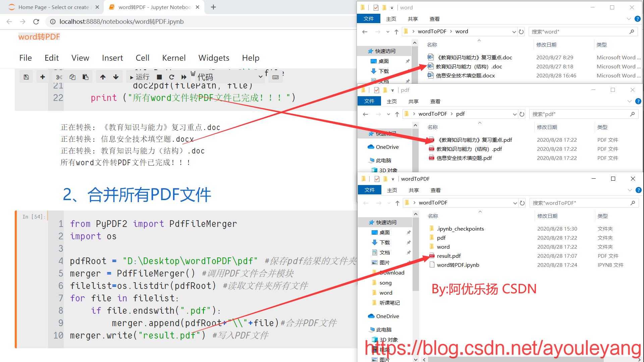Image resolution: width=644 pixels, height=362 pixels.
Task: Select result.pdf in wordToPDF window
Action: pos(449,256)
